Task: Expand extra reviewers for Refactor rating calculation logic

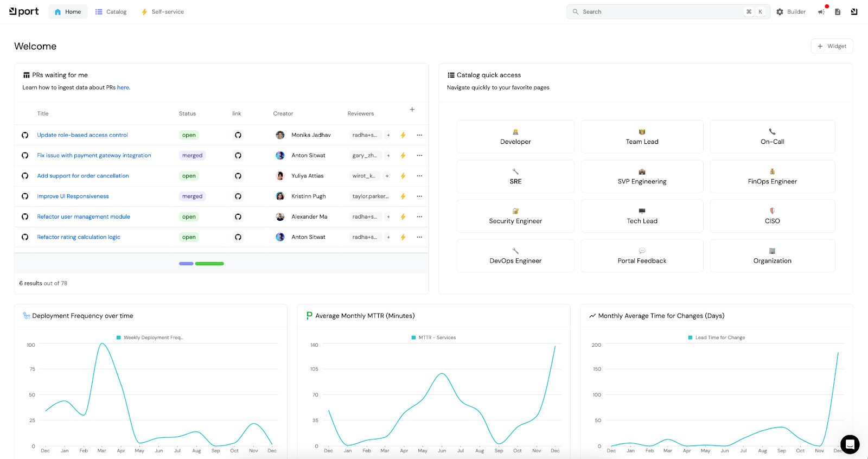Action: click(x=388, y=237)
